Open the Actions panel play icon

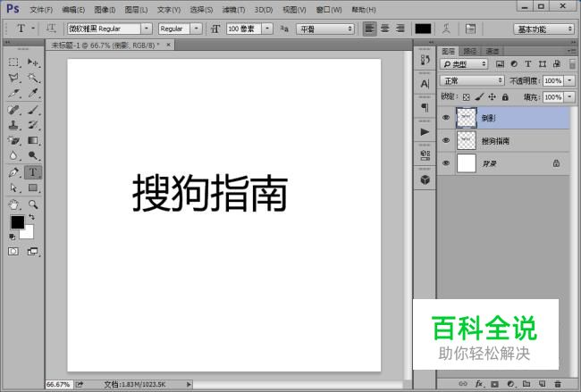[x=425, y=132]
